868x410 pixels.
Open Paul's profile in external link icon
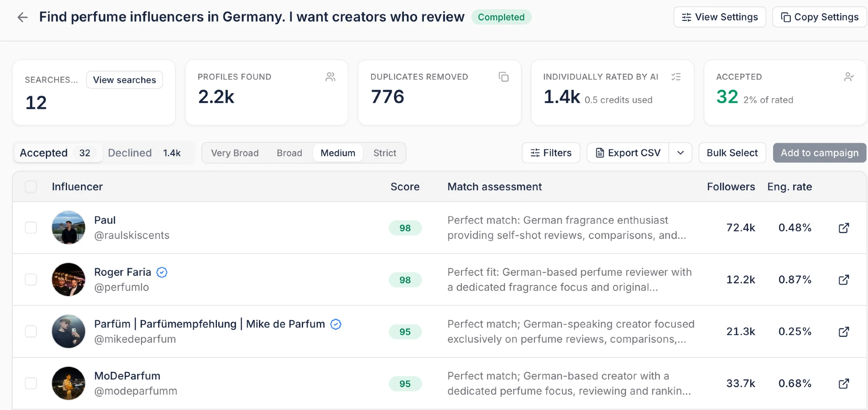pyautogui.click(x=844, y=228)
